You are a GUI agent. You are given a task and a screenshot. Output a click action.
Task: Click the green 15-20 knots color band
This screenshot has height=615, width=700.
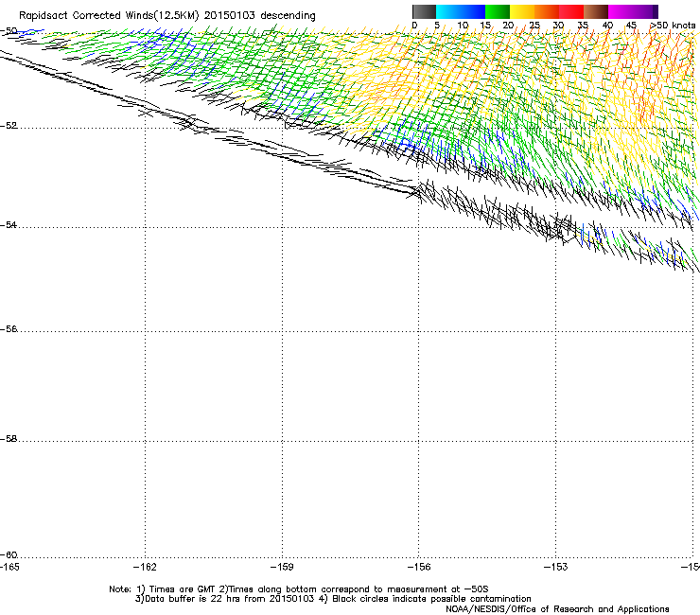(498, 11)
